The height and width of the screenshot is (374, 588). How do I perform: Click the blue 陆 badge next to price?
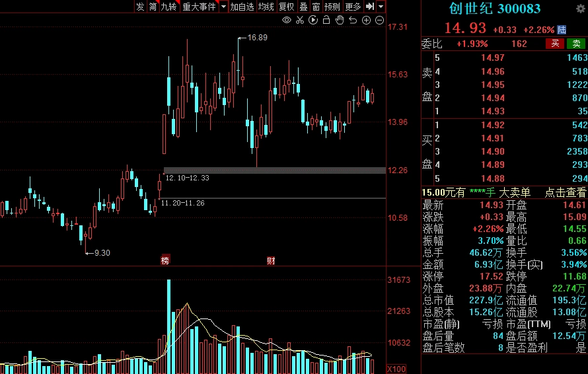click(x=562, y=29)
